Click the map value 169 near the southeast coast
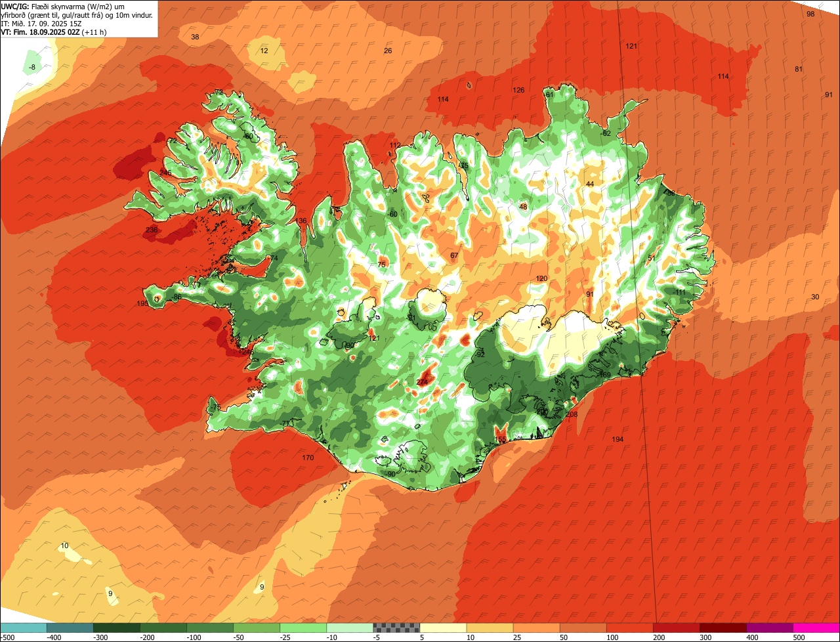 coord(605,375)
